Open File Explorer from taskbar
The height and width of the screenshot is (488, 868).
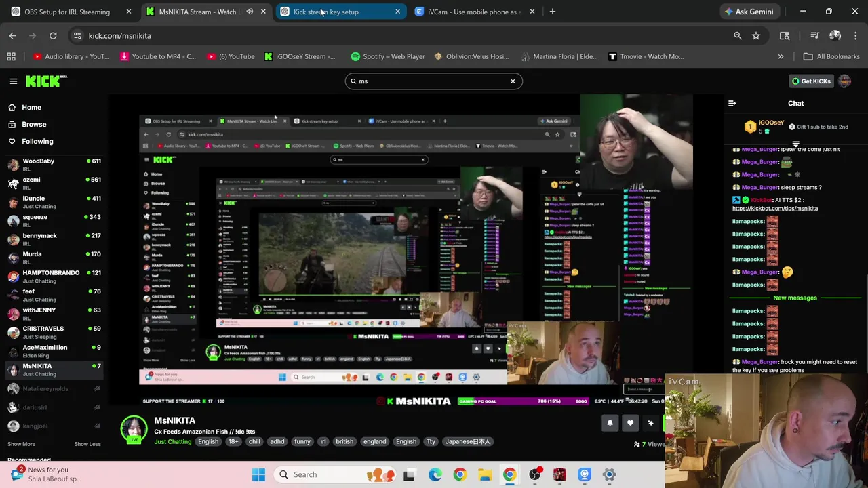click(x=484, y=474)
